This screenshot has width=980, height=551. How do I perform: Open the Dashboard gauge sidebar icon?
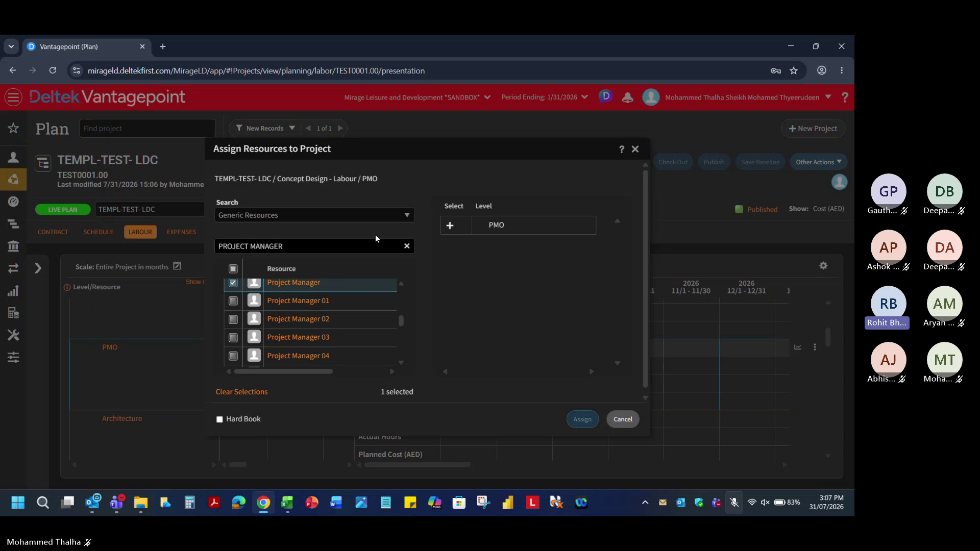tap(13, 202)
